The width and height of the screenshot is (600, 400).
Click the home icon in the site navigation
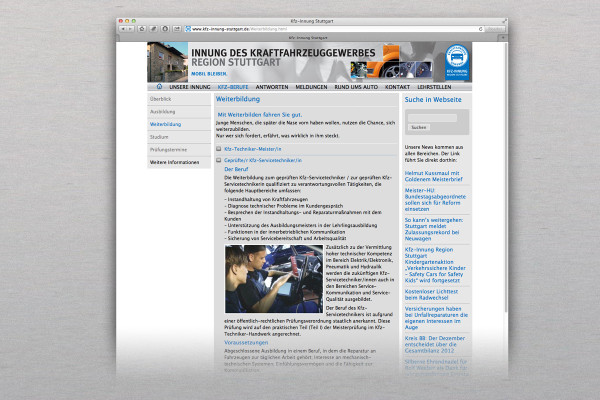(159, 87)
